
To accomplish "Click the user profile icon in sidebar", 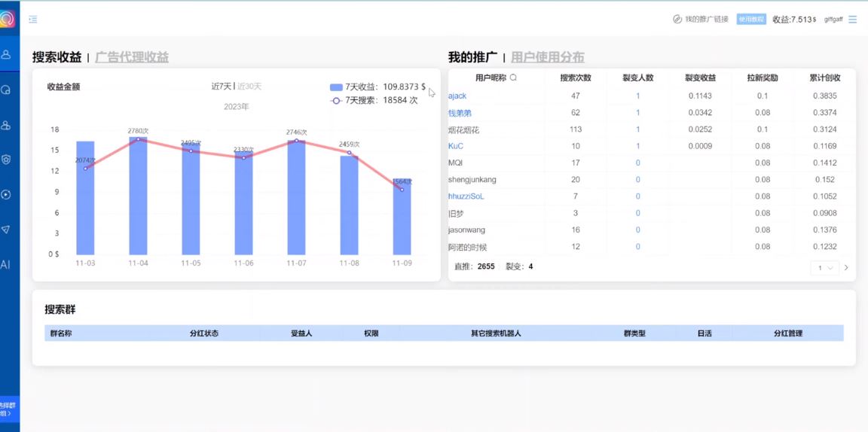I will (x=6, y=54).
